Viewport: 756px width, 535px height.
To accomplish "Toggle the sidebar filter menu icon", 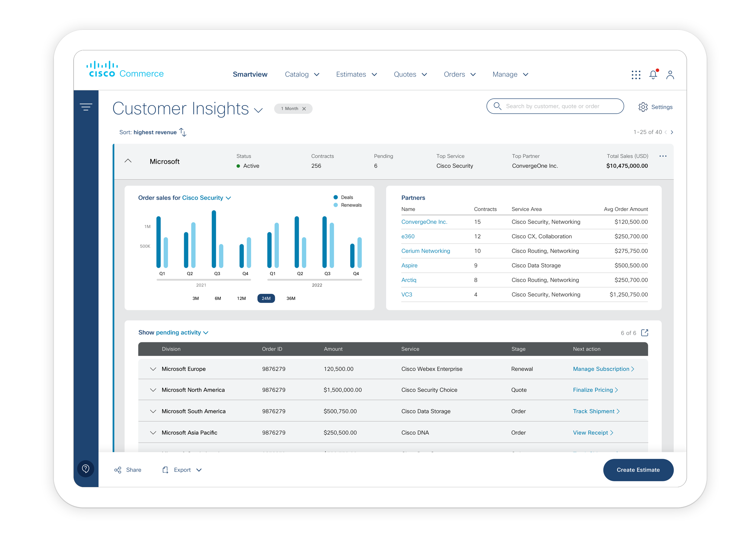I will tap(86, 107).
